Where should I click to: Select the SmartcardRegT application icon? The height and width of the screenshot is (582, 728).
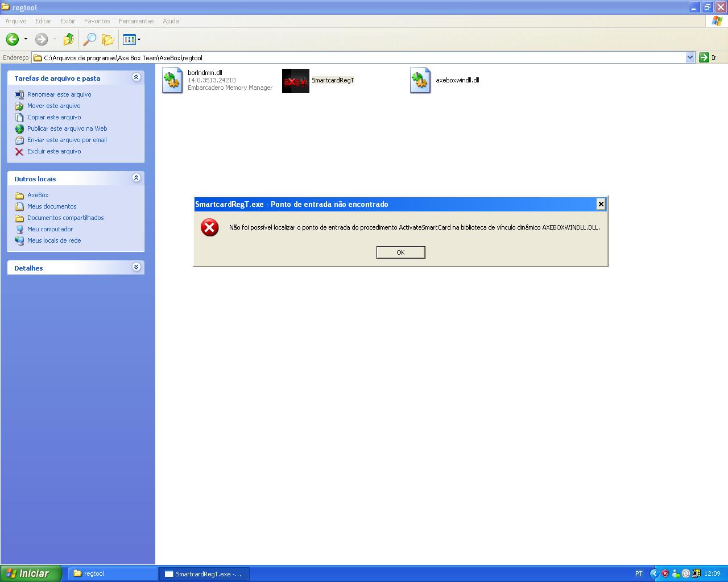pyautogui.click(x=295, y=81)
